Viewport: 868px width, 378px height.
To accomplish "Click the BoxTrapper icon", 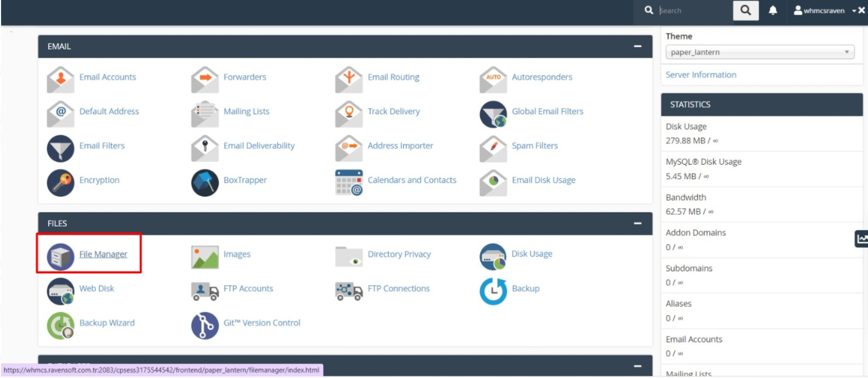I will pos(205,182).
